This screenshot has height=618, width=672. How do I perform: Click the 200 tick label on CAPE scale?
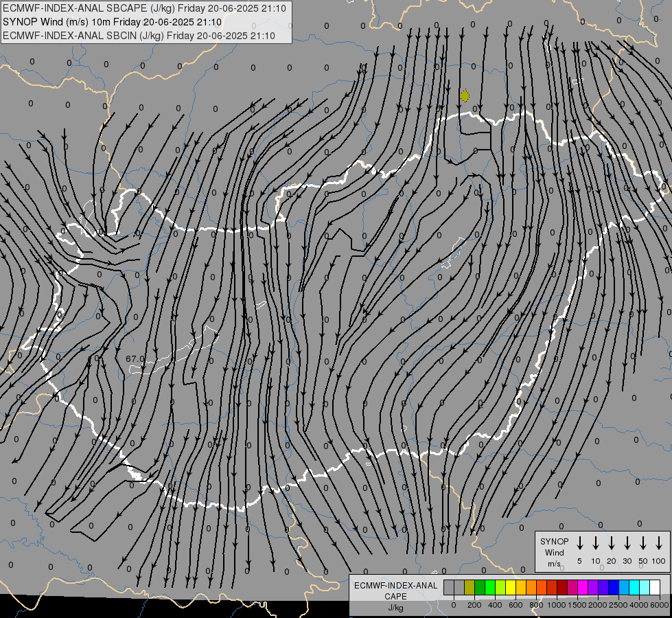(x=474, y=605)
